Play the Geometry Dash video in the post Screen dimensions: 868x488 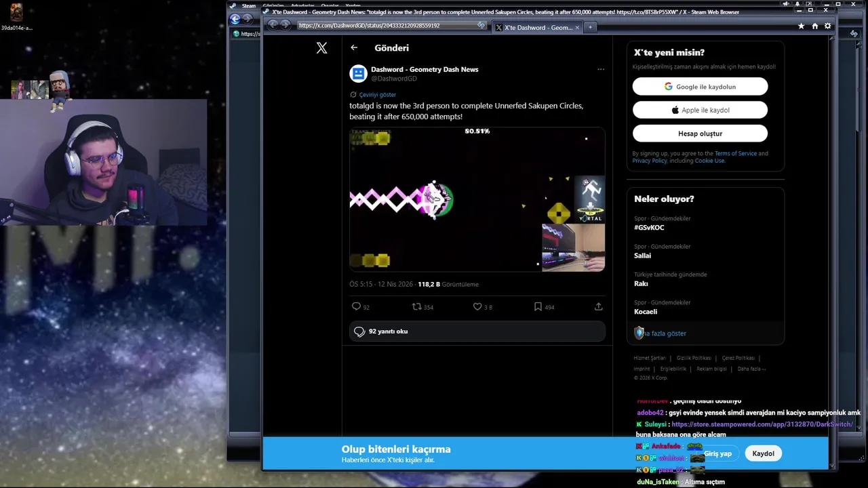coord(477,199)
